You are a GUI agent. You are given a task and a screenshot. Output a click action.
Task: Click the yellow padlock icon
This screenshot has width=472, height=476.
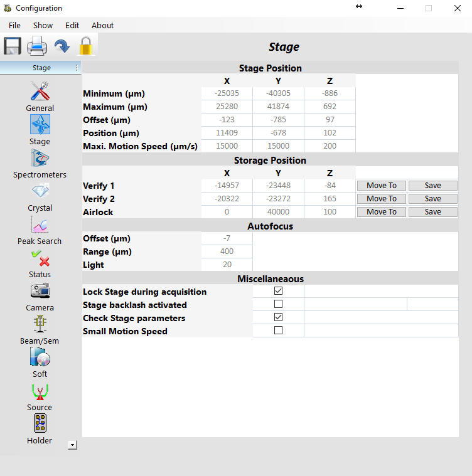[85, 46]
